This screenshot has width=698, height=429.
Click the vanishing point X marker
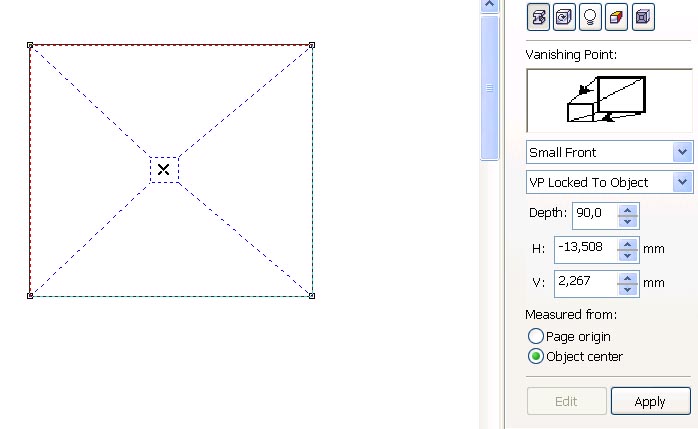163,169
